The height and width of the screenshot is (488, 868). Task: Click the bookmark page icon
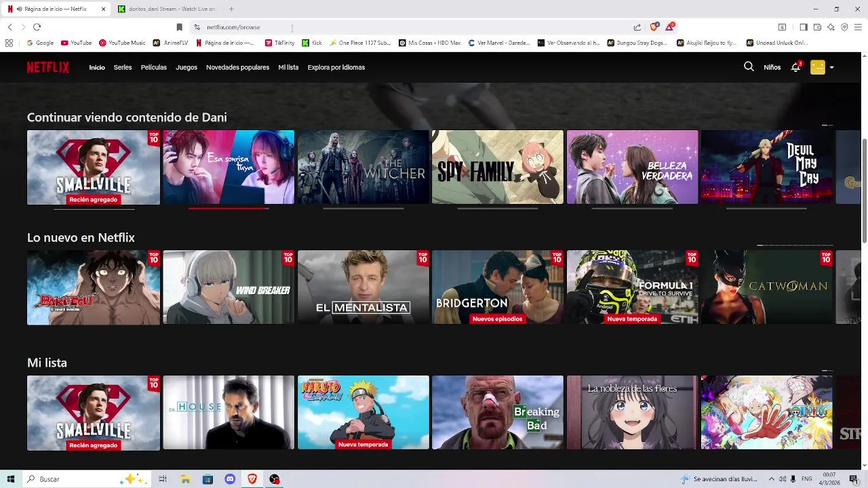click(179, 27)
